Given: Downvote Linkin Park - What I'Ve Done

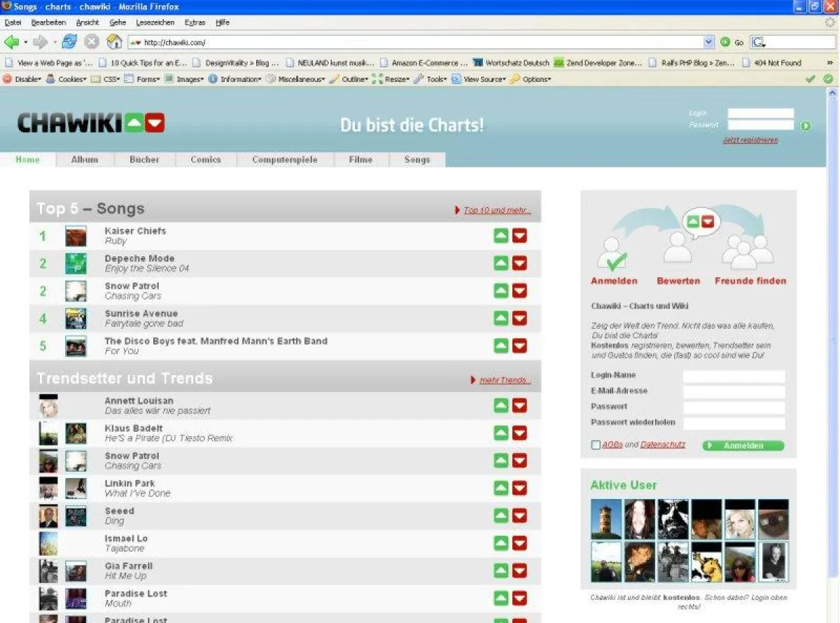Looking at the screenshot, I should point(519,488).
